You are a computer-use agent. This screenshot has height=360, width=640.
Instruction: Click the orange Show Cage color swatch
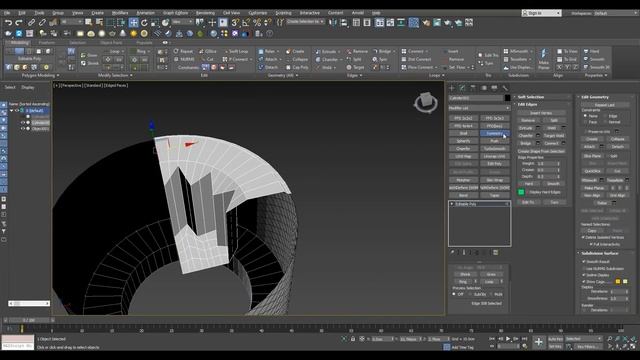(618, 282)
